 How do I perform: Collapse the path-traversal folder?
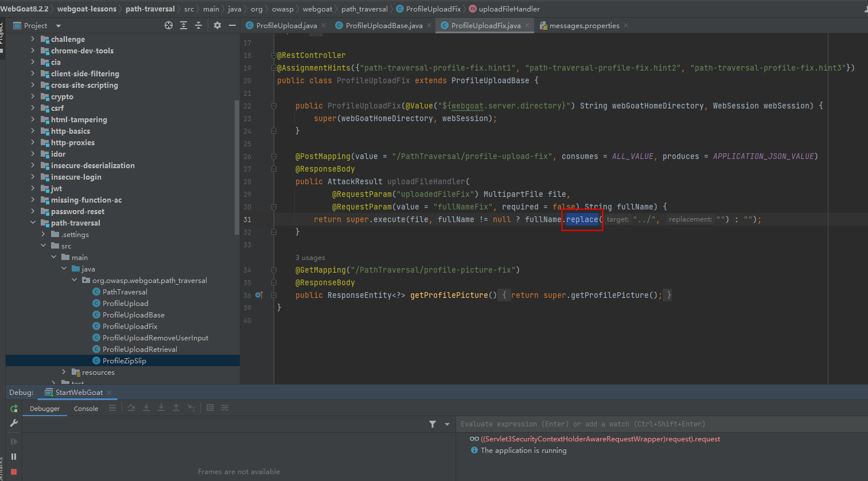[33, 223]
